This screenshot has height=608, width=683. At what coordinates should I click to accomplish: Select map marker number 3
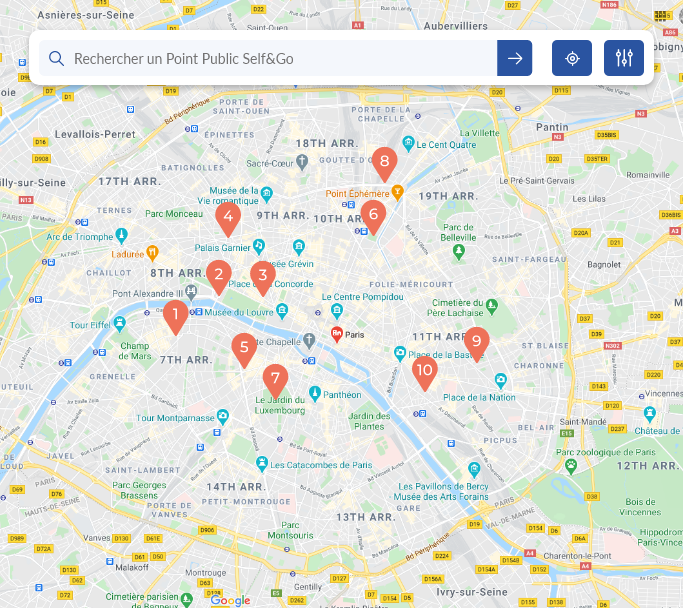[x=263, y=278]
